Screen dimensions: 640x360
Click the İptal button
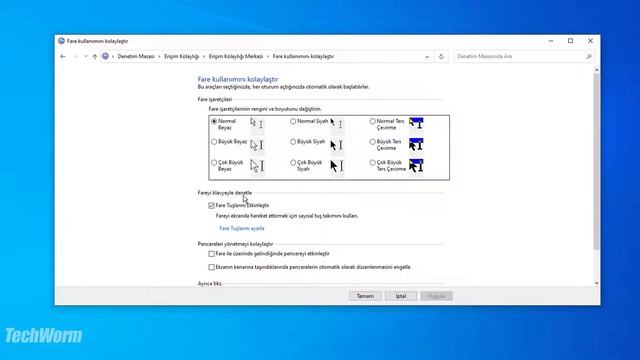[401, 296]
